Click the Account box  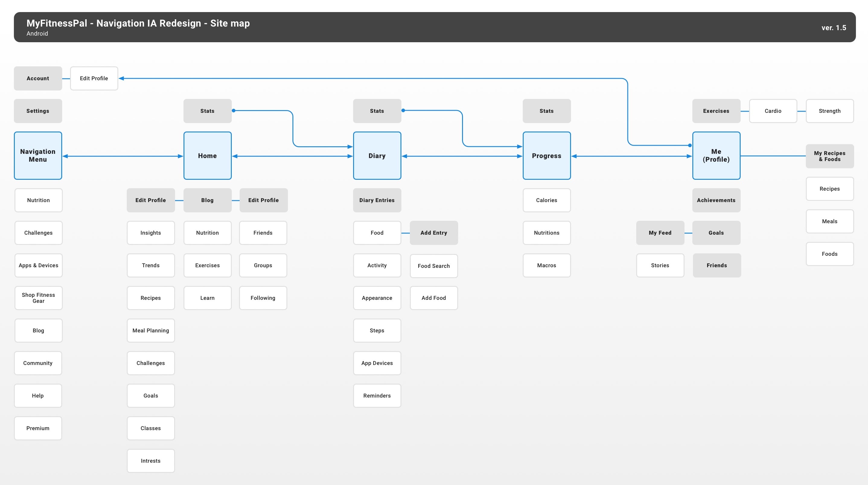tap(38, 78)
